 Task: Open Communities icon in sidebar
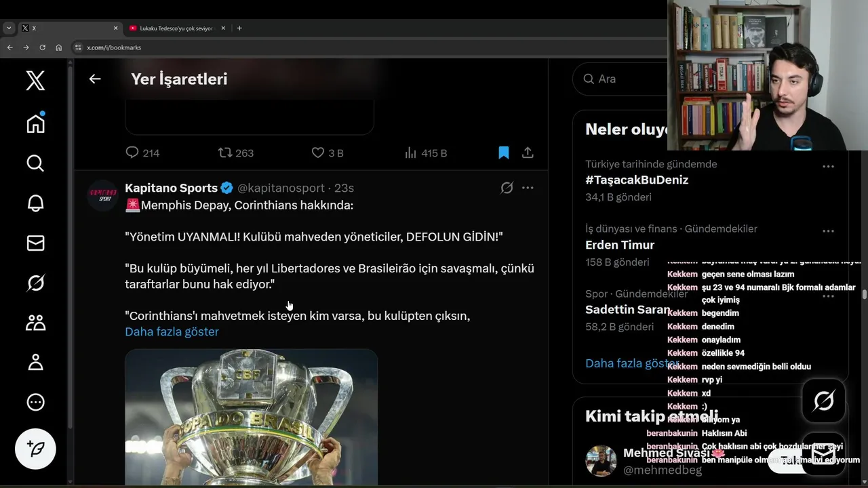pos(35,323)
